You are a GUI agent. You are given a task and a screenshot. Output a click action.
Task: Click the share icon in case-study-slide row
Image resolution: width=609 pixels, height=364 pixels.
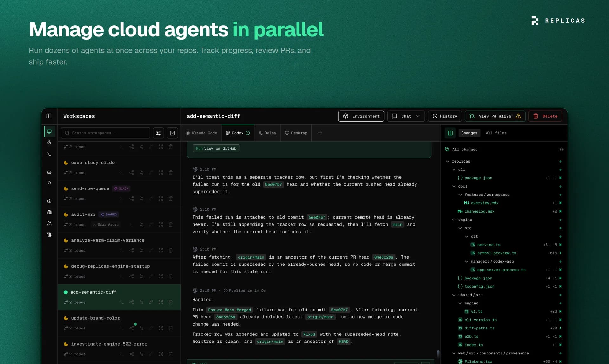(x=132, y=173)
